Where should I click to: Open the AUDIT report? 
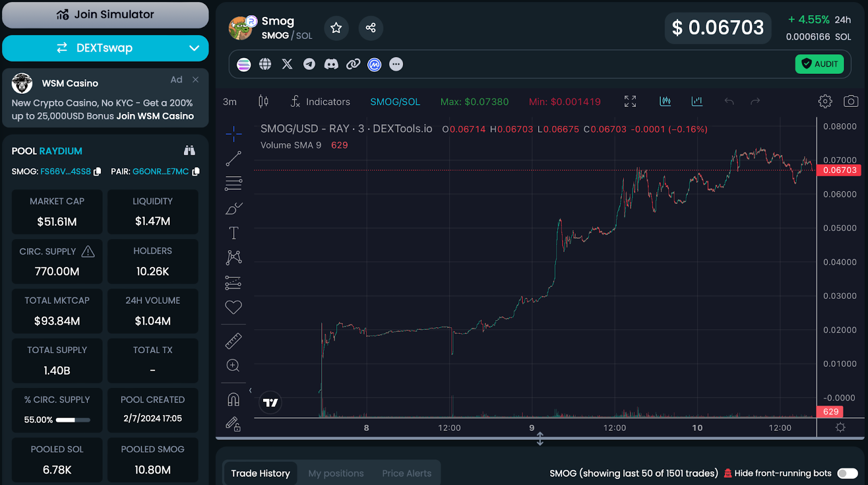(820, 64)
